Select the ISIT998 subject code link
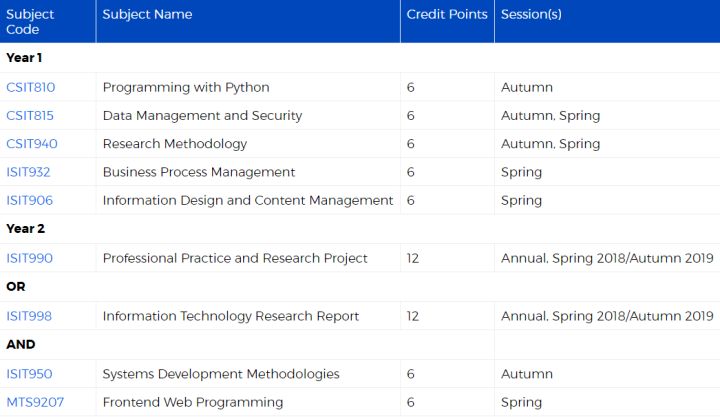 pos(29,316)
